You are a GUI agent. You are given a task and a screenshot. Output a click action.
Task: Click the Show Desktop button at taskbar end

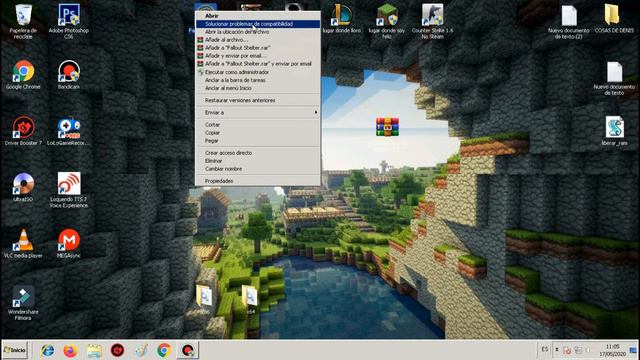point(634,350)
